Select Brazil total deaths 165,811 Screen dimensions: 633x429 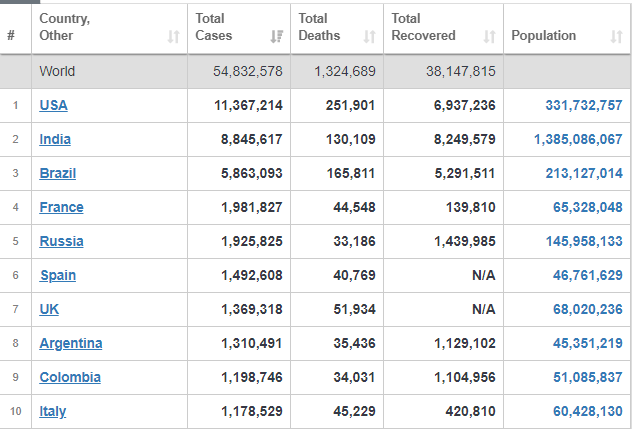350,173
